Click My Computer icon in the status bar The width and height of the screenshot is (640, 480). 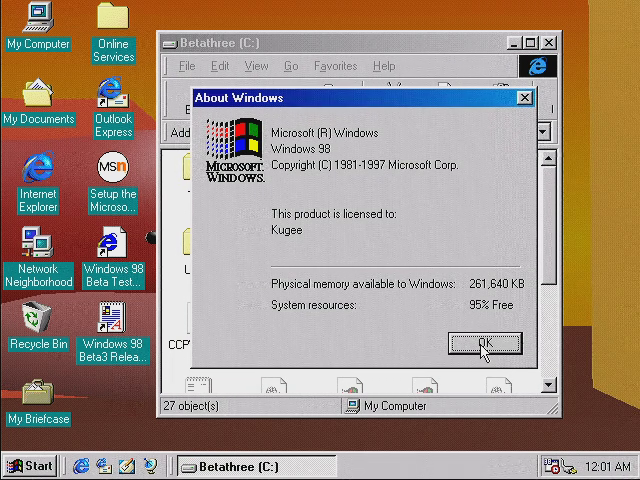(x=352, y=406)
